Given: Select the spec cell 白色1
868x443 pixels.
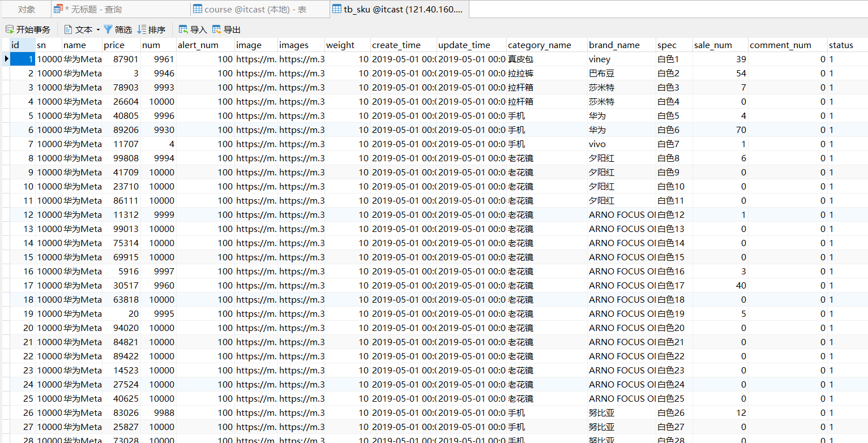Looking at the screenshot, I should [674, 59].
